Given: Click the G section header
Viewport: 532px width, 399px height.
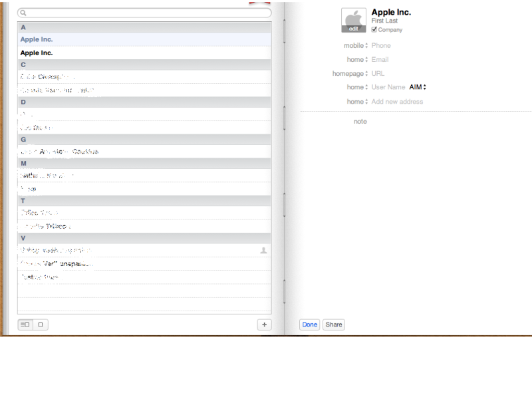Looking at the screenshot, I should [144, 140].
